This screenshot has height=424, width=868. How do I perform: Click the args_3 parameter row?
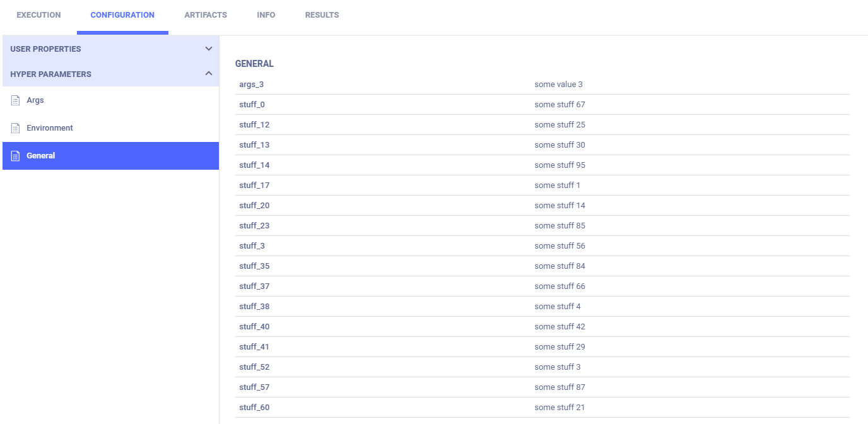pyautogui.click(x=542, y=85)
